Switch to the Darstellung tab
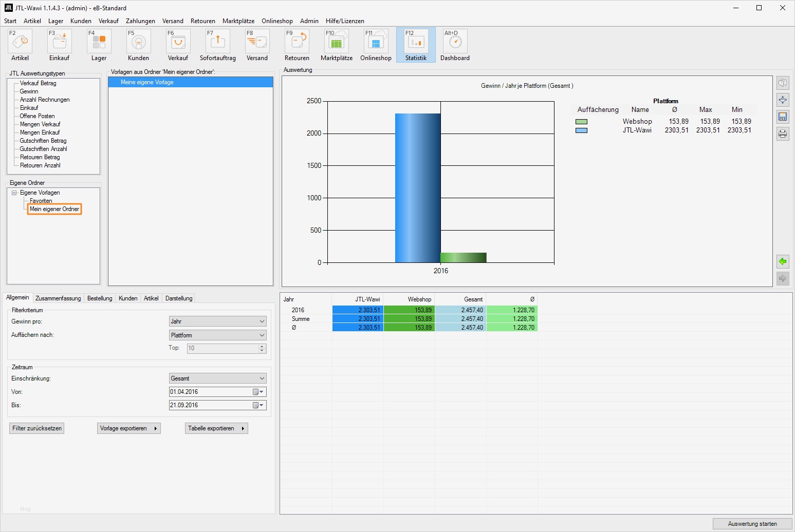Image resolution: width=795 pixels, height=532 pixels. (179, 298)
